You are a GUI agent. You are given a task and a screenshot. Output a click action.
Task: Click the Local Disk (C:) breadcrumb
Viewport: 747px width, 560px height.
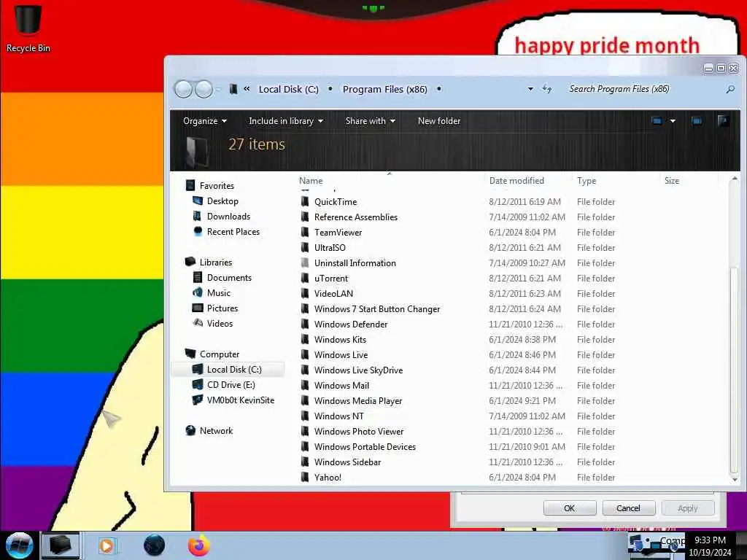tap(289, 89)
